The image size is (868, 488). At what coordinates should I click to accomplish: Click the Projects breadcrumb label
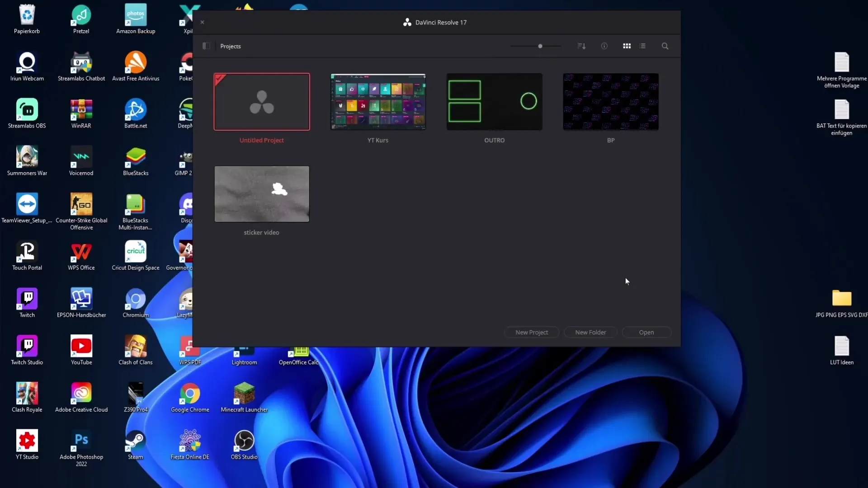tap(231, 46)
